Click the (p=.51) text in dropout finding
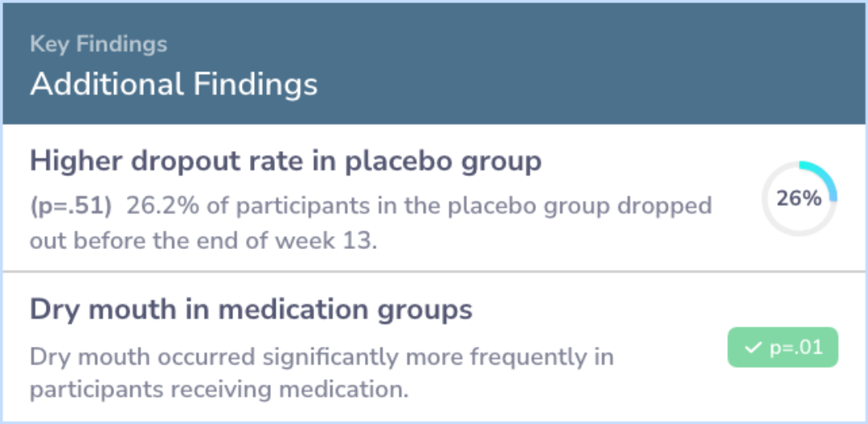868x424 pixels. (71, 206)
